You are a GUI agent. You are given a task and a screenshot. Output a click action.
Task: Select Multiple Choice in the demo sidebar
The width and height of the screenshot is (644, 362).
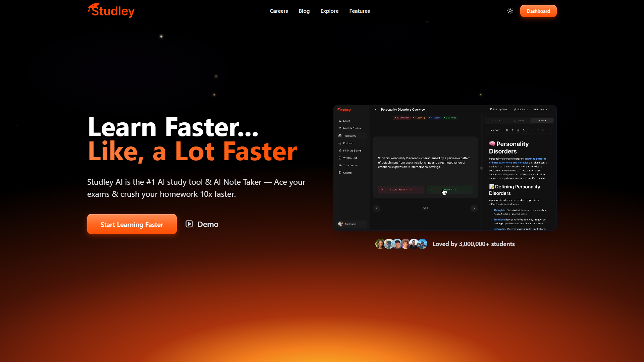pyautogui.click(x=350, y=128)
